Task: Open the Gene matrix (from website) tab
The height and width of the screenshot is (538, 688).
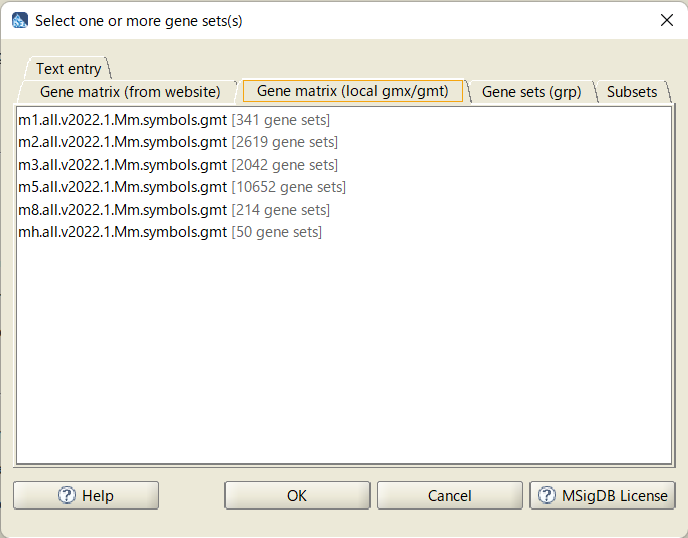Action: [130, 92]
